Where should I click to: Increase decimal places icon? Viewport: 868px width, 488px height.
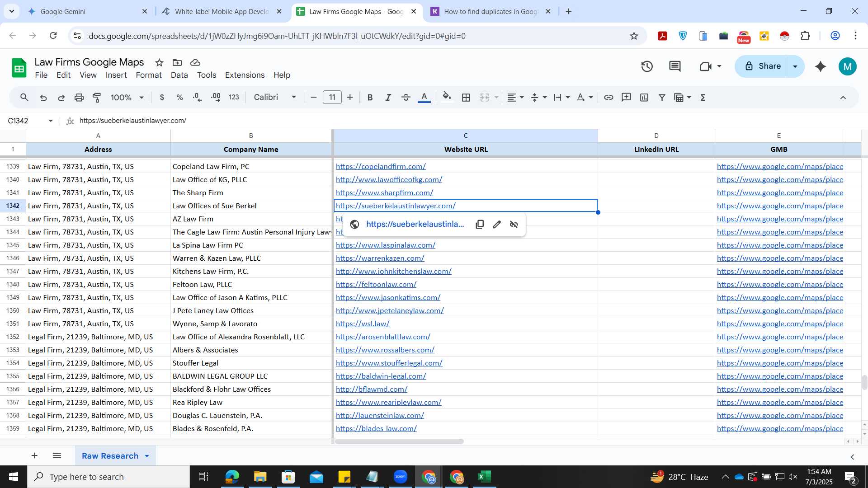click(x=216, y=97)
